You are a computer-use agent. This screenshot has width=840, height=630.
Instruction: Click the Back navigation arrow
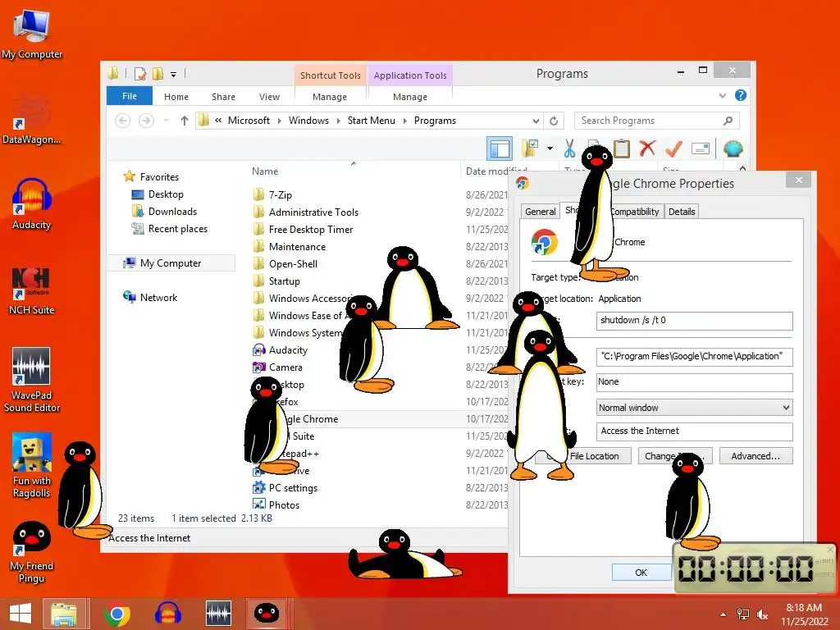[x=123, y=121]
